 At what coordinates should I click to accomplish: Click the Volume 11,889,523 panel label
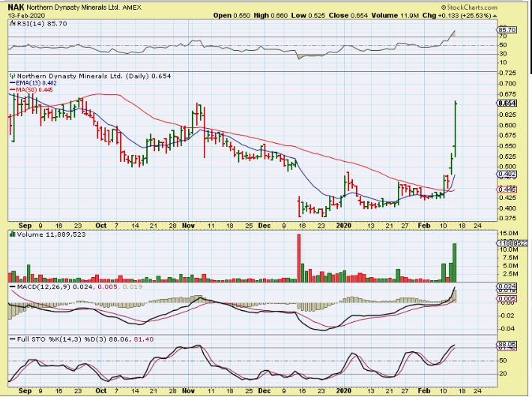point(51,234)
